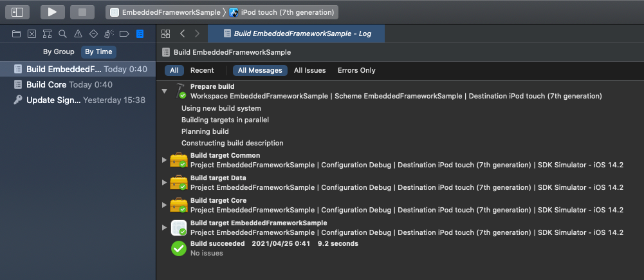
Task: Stop the running task with the Stop button
Action: click(x=82, y=12)
